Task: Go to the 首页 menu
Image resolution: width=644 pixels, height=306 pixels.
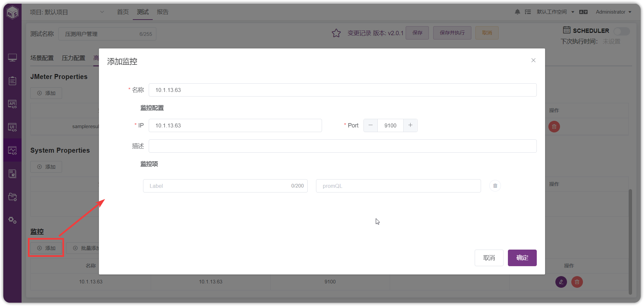Action: click(x=123, y=12)
